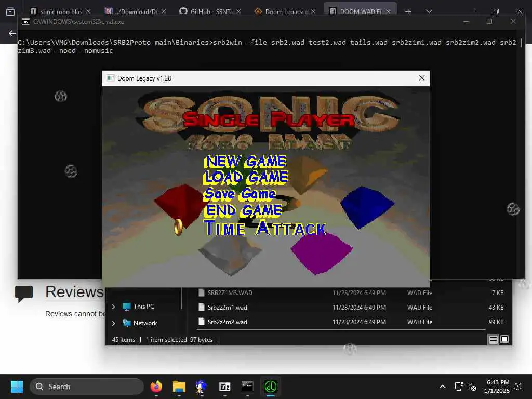Open Firefox from the taskbar
This screenshot has height=399, width=532.
(x=156, y=387)
